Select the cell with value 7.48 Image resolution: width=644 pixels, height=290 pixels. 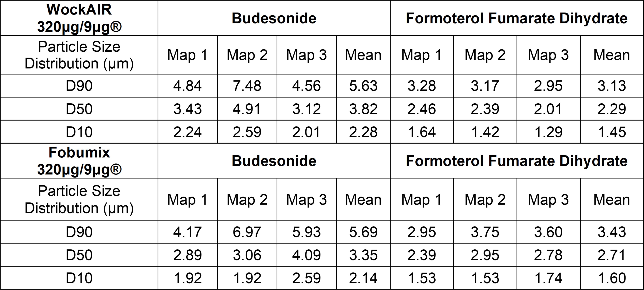coord(247,86)
